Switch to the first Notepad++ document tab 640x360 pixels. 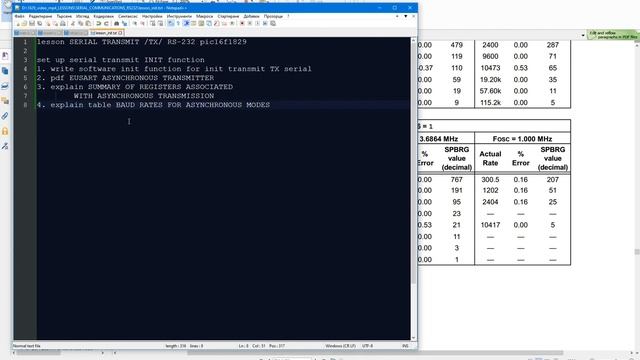coord(24,33)
